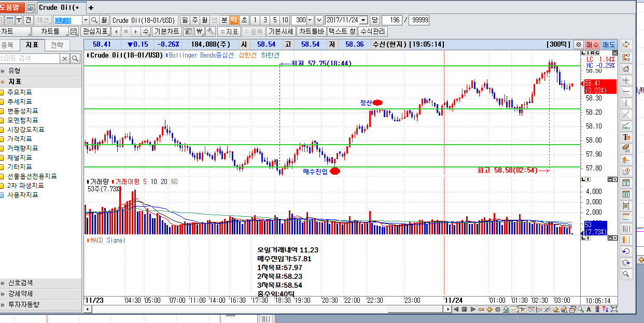Search indicators with the magnifier button

click(76, 59)
